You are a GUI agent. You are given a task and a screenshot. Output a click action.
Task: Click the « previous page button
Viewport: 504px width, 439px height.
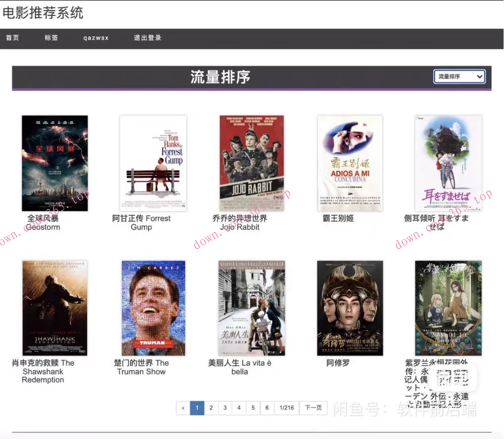183,408
